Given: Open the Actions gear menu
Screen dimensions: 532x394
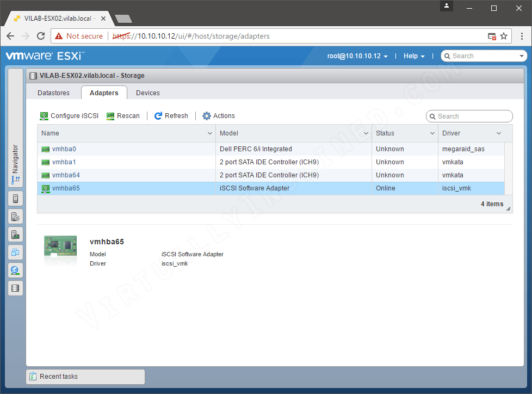Looking at the screenshot, I should point(218,115).
